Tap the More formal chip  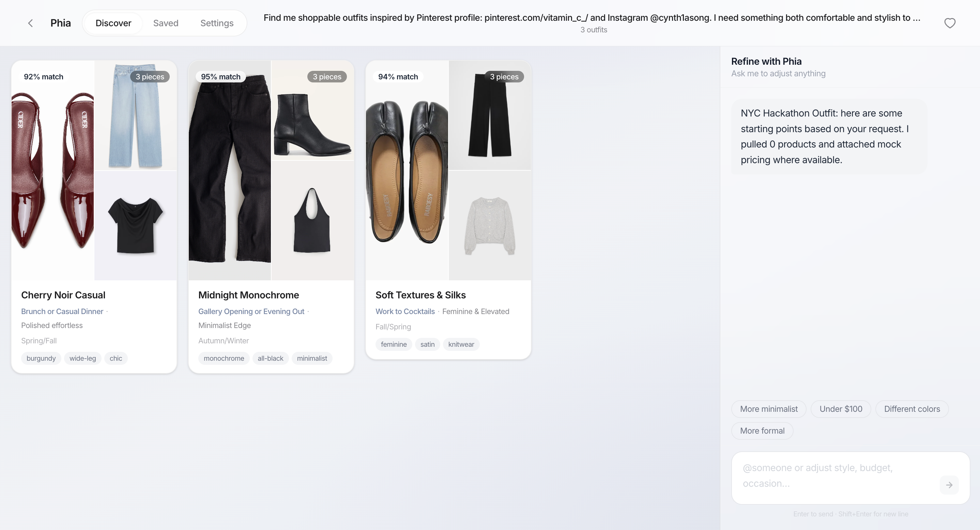tap(762, 431)
